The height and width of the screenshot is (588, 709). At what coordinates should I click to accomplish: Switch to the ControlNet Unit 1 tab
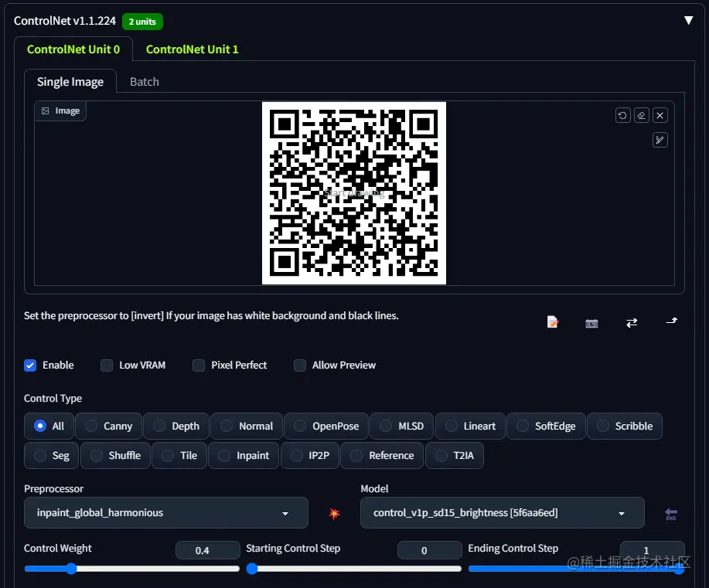192,49
